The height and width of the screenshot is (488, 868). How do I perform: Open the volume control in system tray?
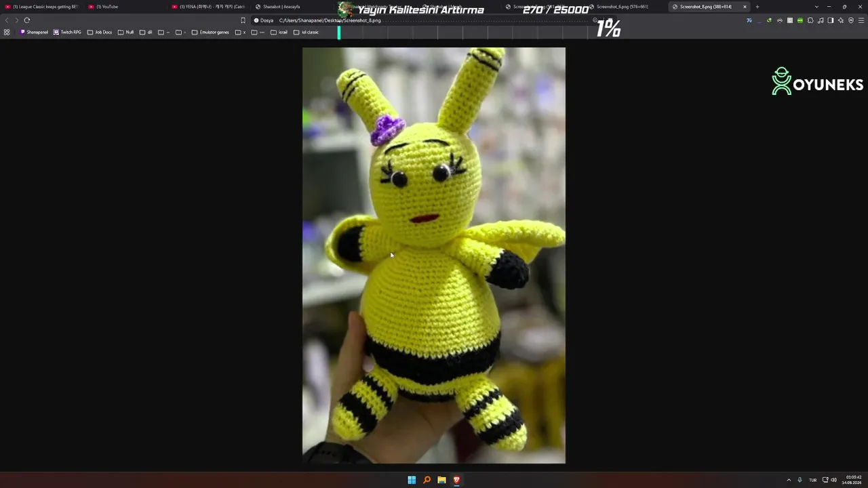[x=833, y=480]
